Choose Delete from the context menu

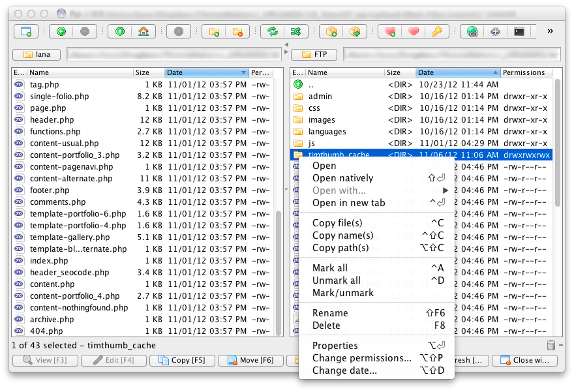coord(377,325)
